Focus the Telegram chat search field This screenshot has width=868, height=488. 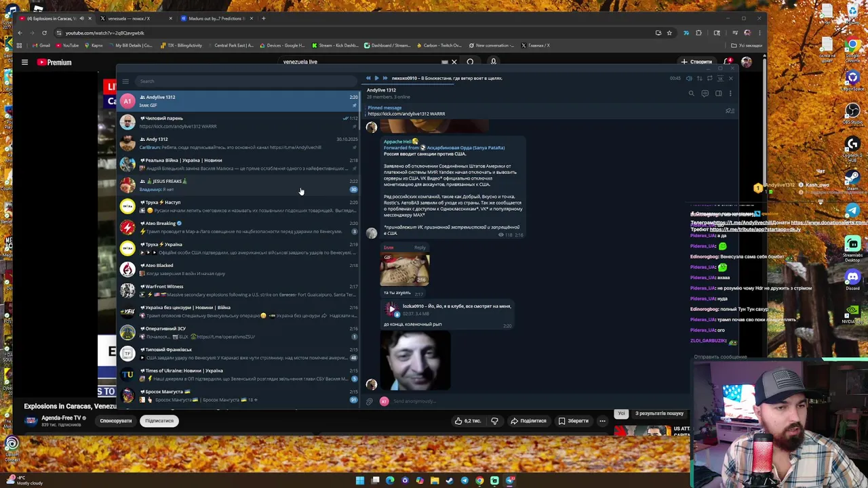point(248,81)
